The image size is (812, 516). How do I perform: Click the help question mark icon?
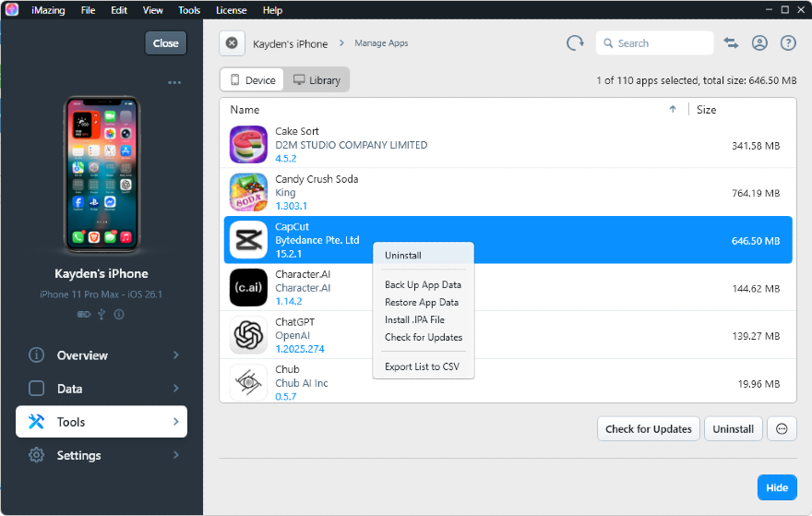pos(788,43)
